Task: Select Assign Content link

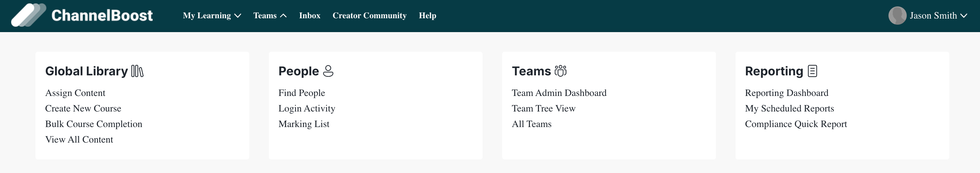Action: pyautogui.click(x=75, y=93)
